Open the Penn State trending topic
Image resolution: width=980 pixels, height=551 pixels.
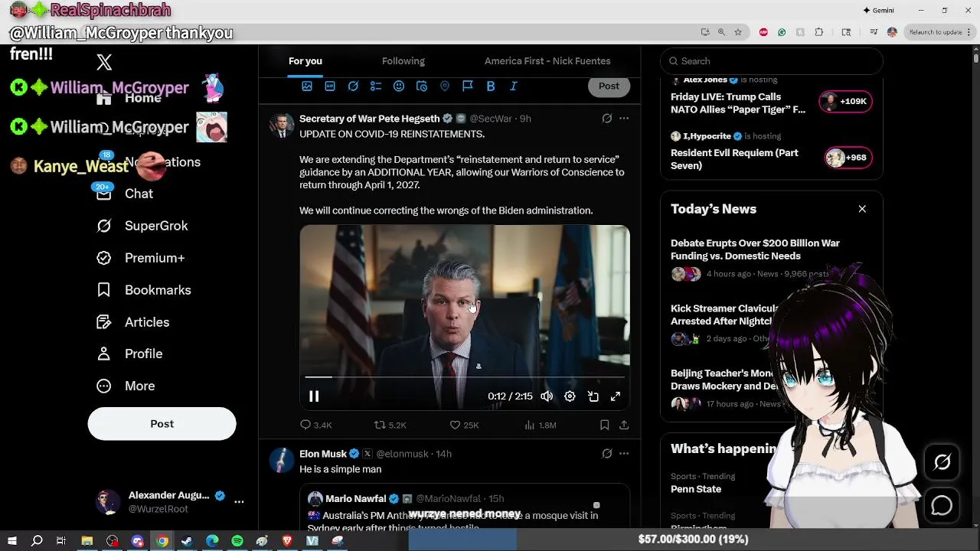(x=696, y=489)
